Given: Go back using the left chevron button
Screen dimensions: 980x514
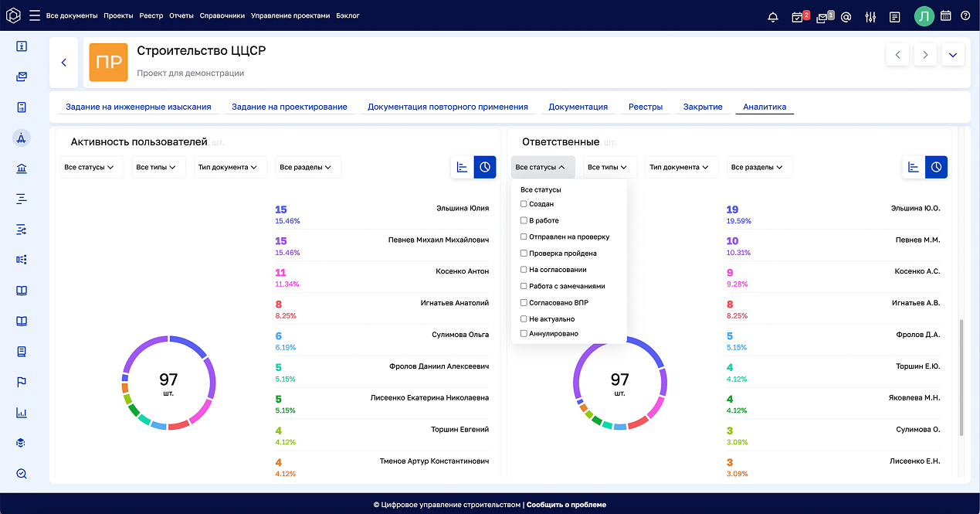Looking at the screenshot, I should click(x=64, y=63).
